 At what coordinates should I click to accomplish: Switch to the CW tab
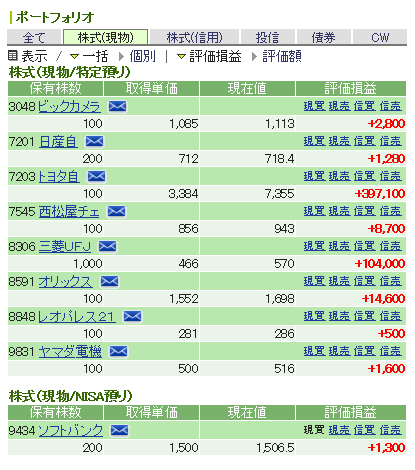pos(380,37)
